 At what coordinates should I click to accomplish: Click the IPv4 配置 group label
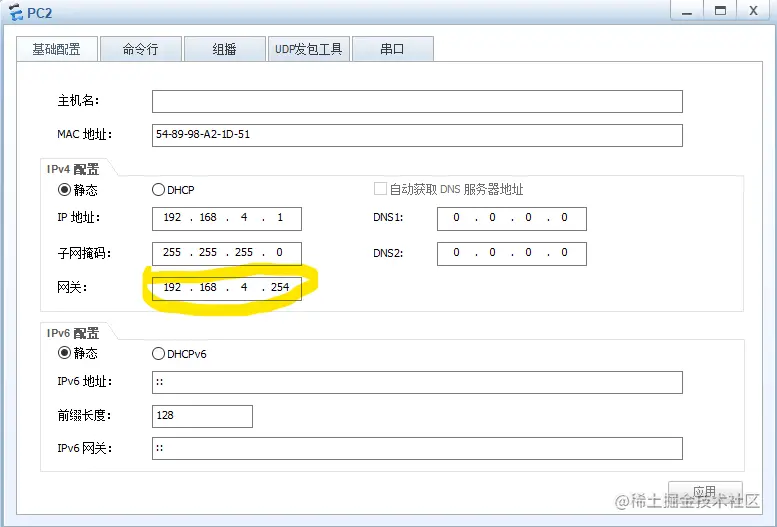click(x=73, y=169)
